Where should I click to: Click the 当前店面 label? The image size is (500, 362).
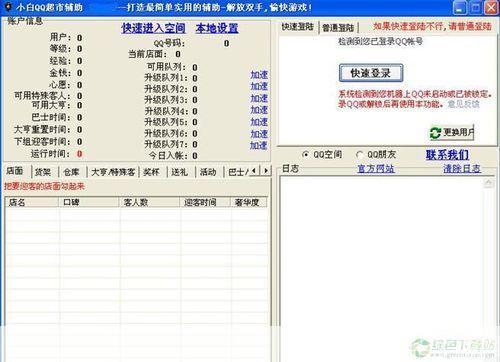click(x=148, y=54)
